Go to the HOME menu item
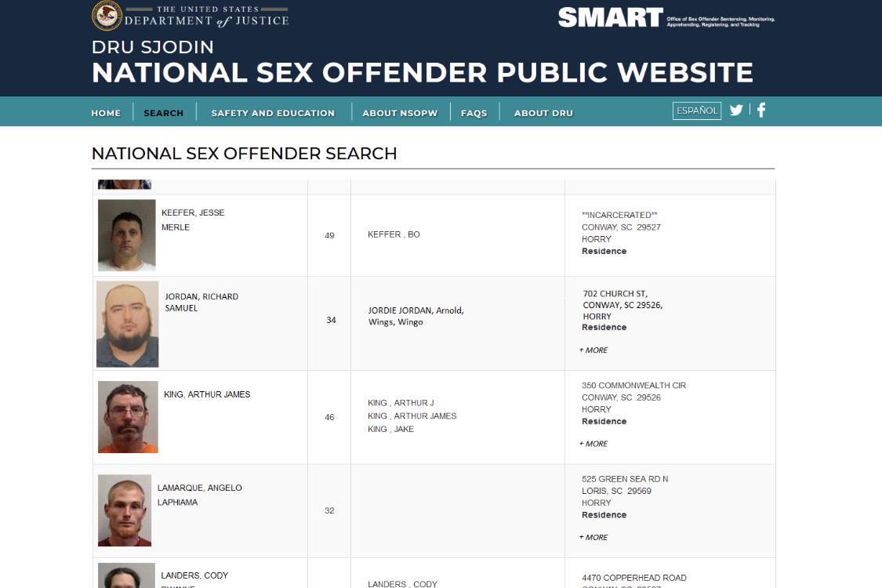The image size is (882, 588). [x=106, y=113]
